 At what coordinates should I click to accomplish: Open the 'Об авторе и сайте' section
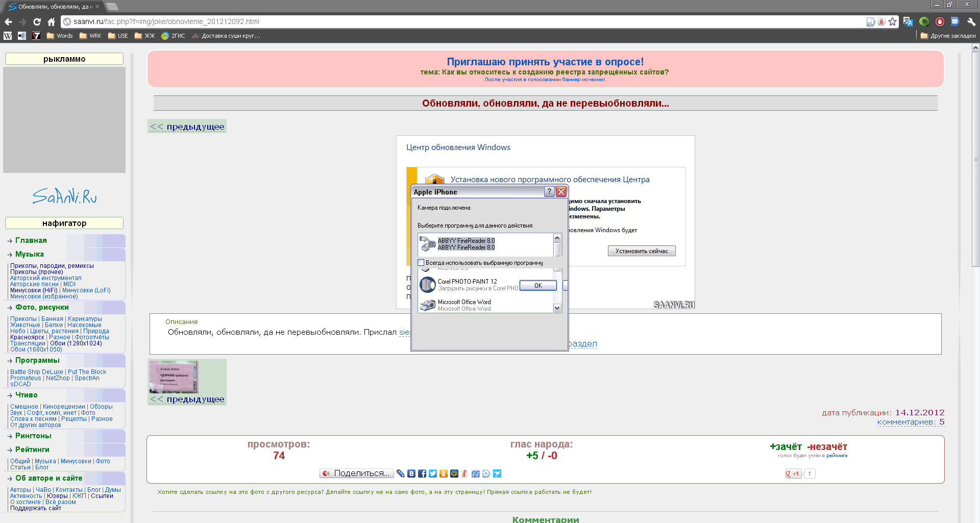point(48,478)
